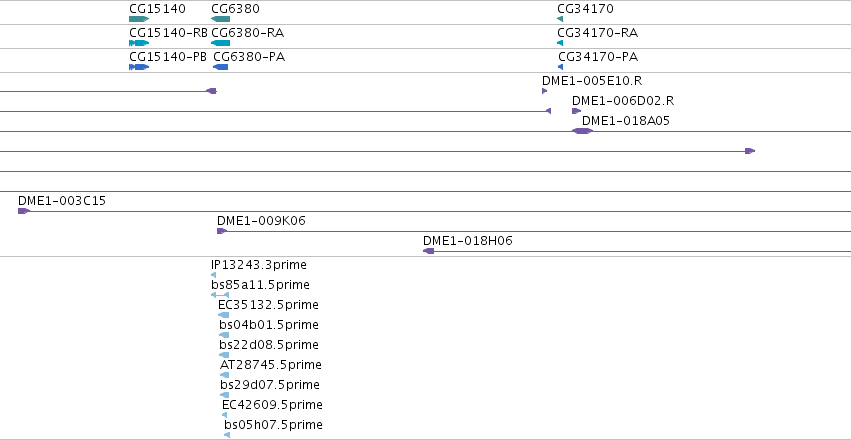The width and height of the screenshot is (851, 440).
Task: Click purple arrowhead ending fourth clone line
Action: pos(750,151)
